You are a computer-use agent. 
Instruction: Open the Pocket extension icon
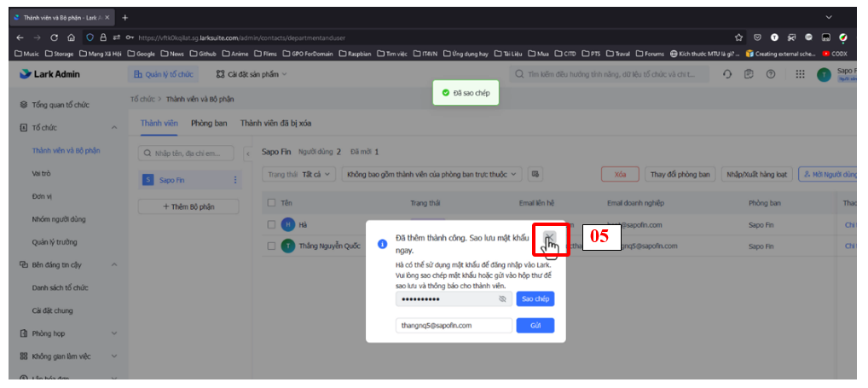[x=757, y=38]
